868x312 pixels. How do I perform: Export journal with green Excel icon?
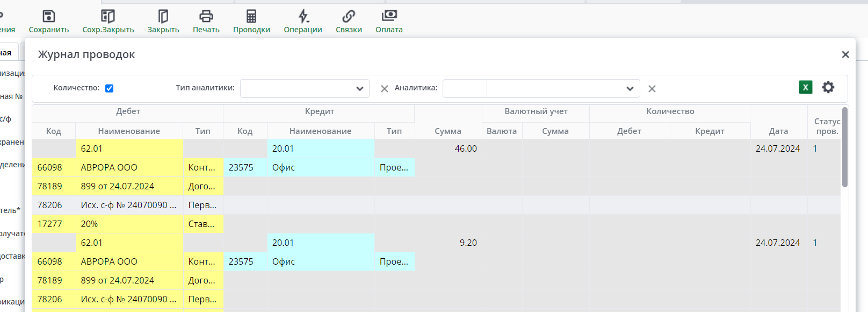(806, 87)
